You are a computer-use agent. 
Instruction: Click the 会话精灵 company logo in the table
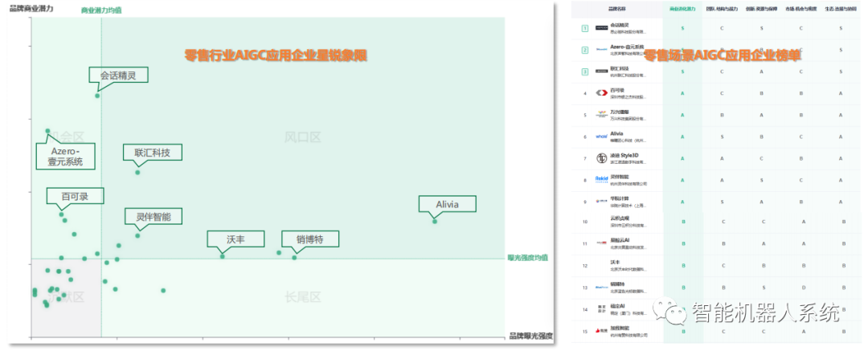pyautogui.click(x=602, y=27)
